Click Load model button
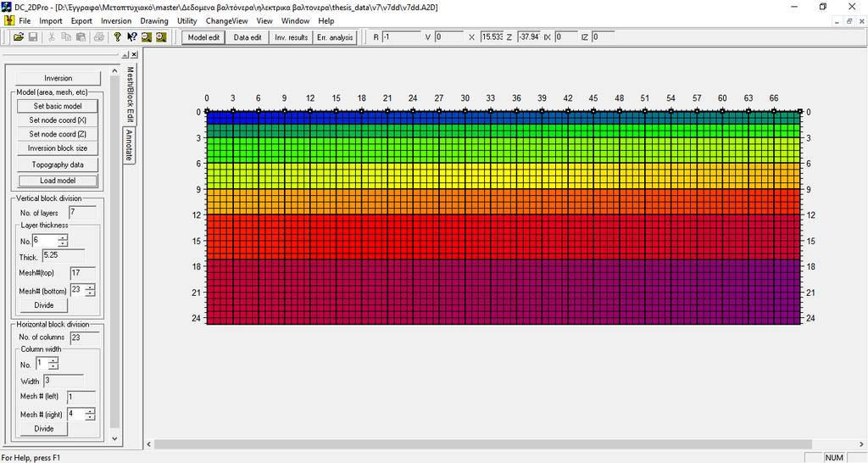868x463 pixels. click(x=58, y=180)
